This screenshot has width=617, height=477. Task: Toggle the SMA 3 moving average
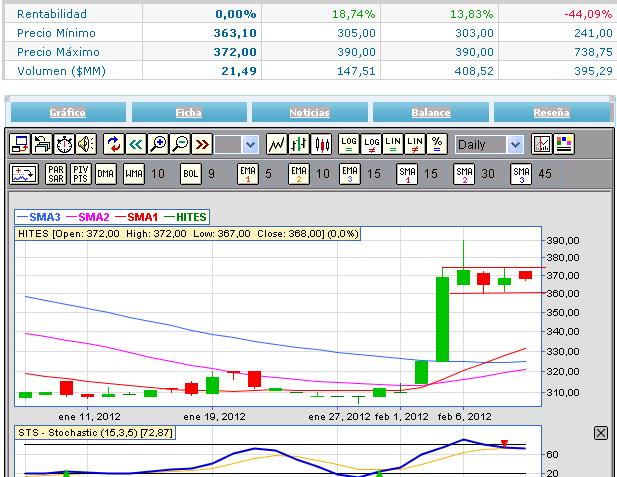tap(521, 174)
